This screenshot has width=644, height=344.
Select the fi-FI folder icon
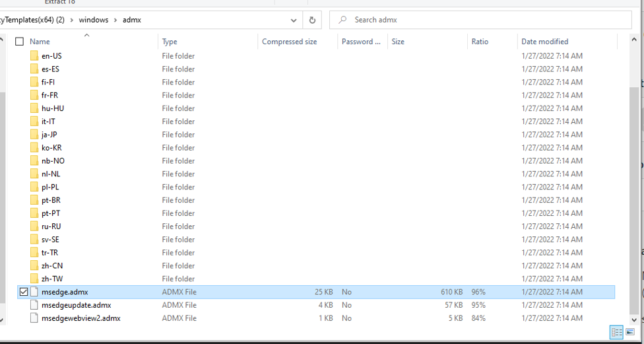(34, 82)
